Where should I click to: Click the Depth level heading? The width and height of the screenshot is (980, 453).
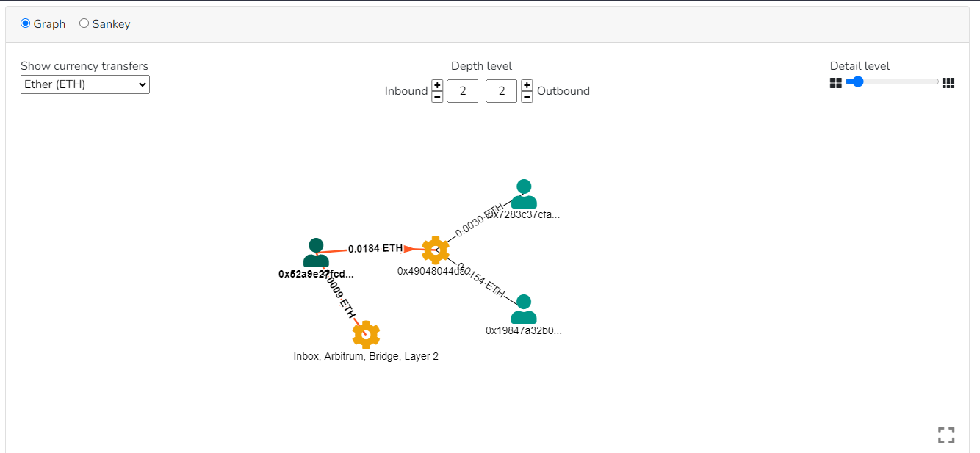click(482, 66)
